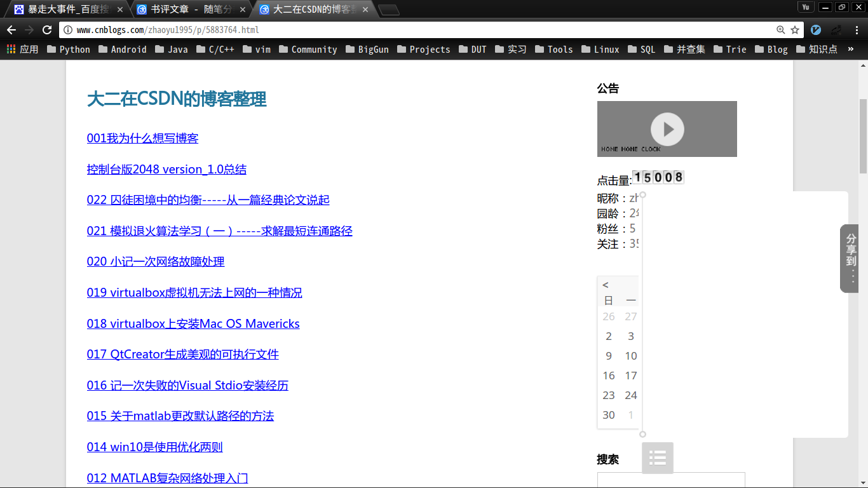Click the 搜索 search input box
The width and height of the screenshot is (868, 488).
point(670,480)
